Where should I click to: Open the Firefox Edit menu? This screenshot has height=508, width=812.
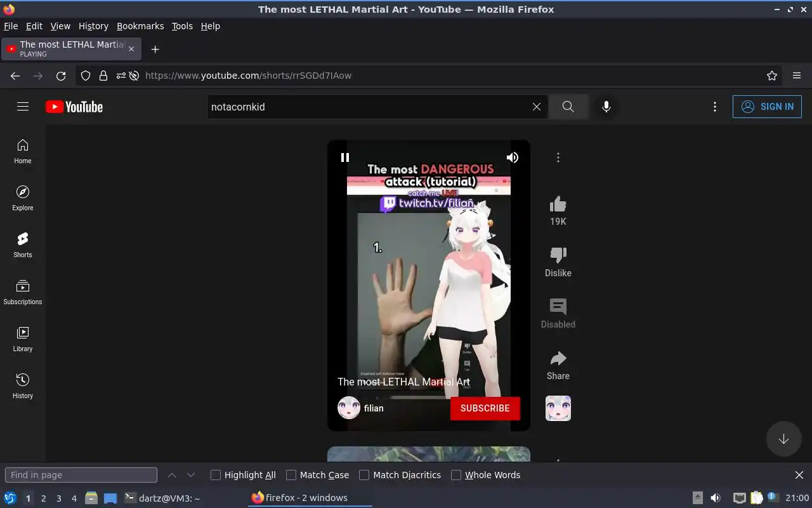click(34, 26)
